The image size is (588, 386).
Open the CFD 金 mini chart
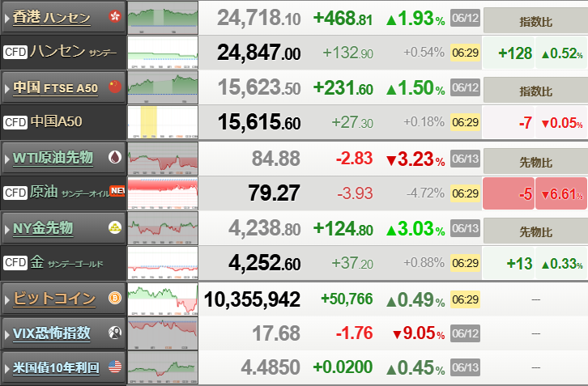tap(163, 264)
